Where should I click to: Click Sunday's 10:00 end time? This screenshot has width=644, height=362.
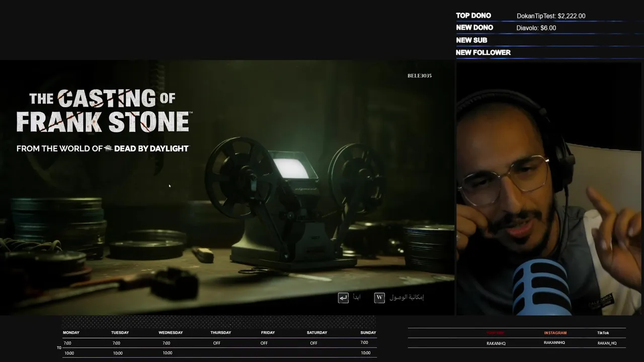[366, 352]
